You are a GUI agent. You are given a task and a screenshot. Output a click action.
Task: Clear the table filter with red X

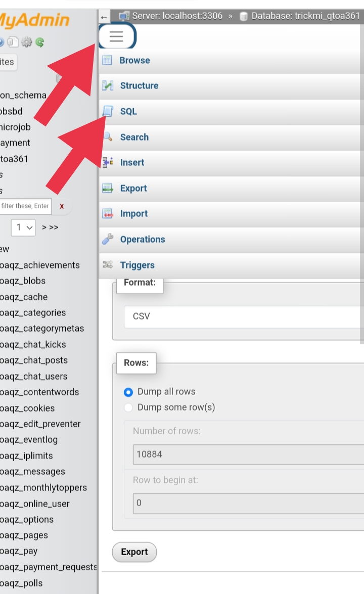[x=62, y=206]
